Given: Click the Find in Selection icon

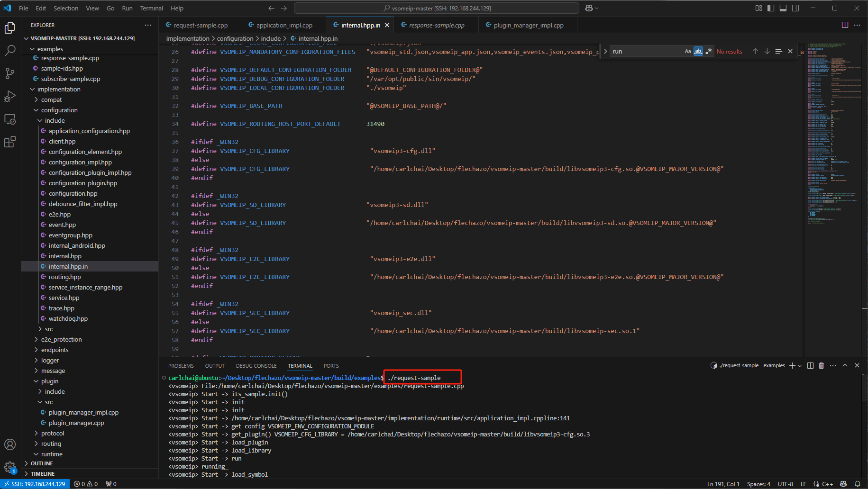Looking at the screenshot, I should (x=778, y=51).
